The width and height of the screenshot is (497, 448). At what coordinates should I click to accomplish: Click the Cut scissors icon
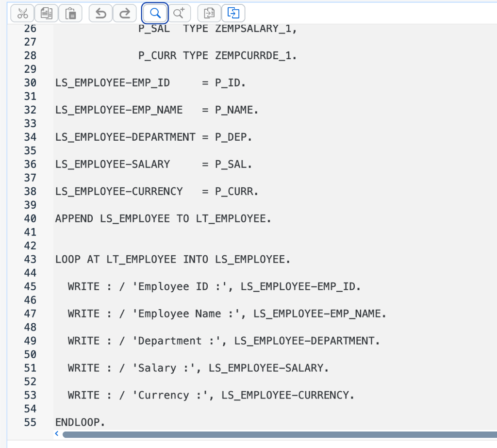[22, 13]
